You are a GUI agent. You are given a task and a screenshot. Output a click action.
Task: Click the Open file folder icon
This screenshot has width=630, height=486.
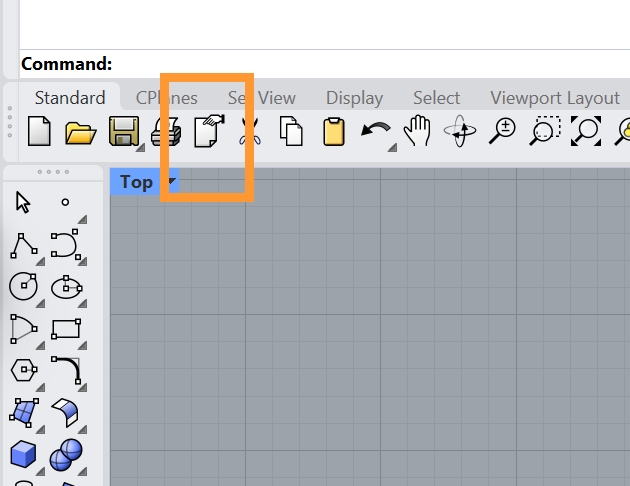point(80,131)
